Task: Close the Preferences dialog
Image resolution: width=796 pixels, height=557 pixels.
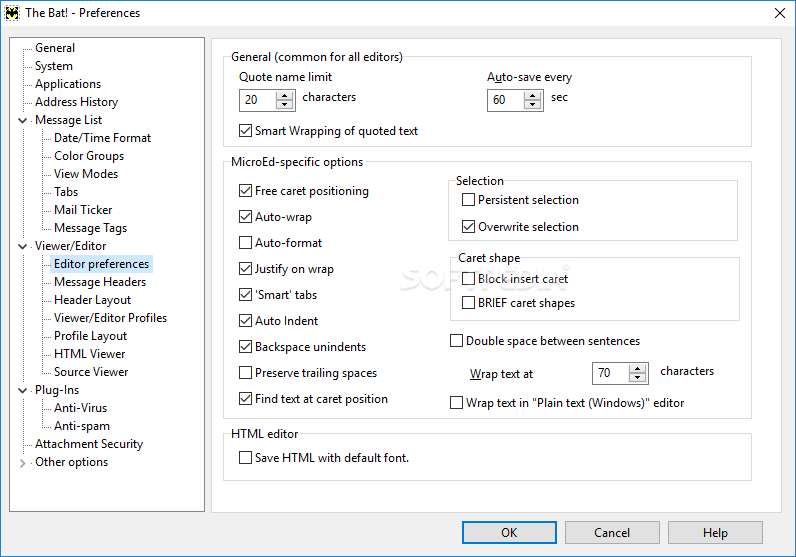Action: 780,13
